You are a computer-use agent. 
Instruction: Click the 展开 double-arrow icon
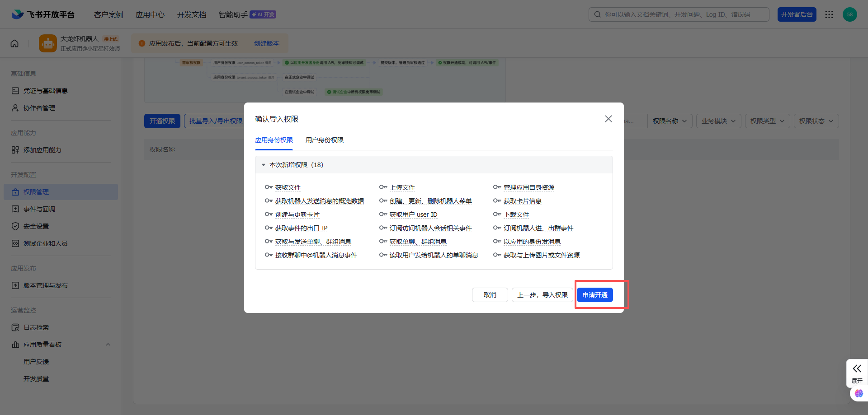857,368
